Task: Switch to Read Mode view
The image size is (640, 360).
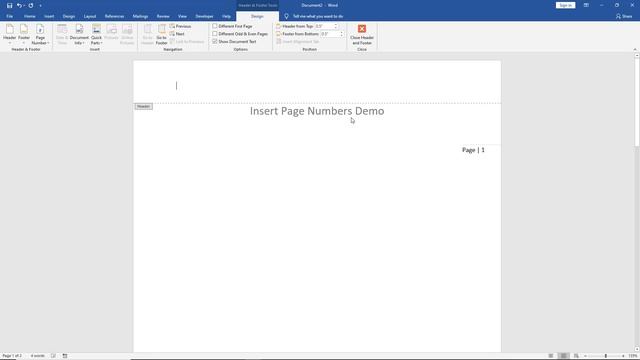Action: click(x=551, y=356)
